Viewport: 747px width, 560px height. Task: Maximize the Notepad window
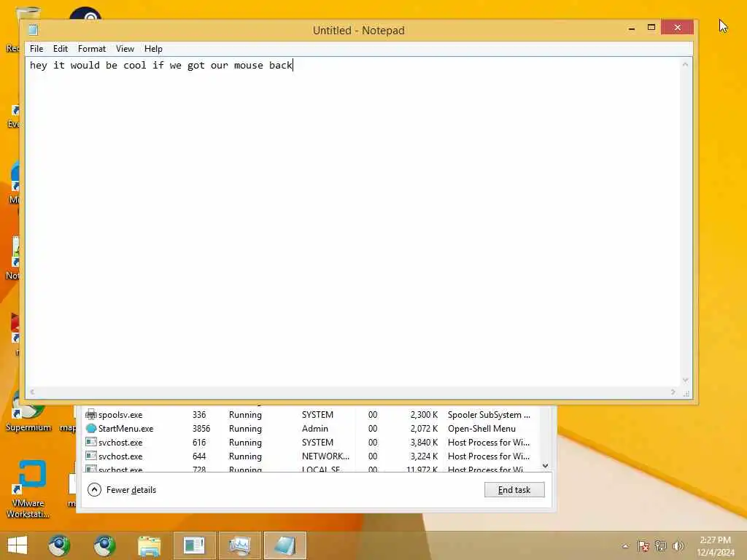[x=651, y=28]
